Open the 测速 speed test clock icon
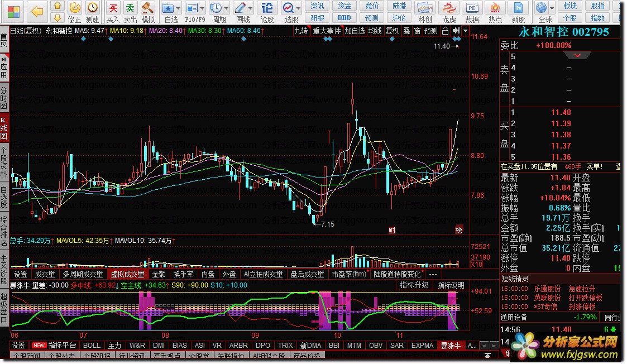The image size is (627, 364). [92, 12]
